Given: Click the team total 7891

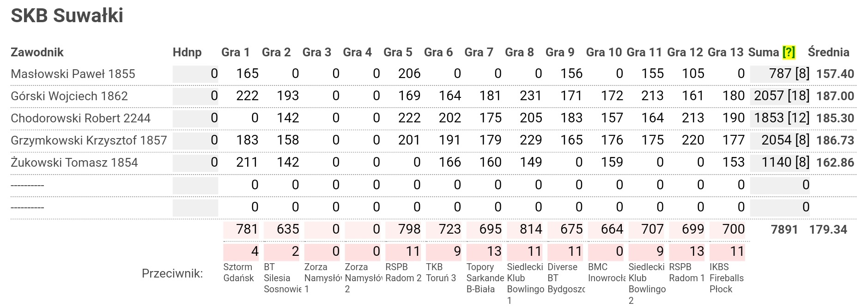Looking at the screenshot, I should coord(784,229).
